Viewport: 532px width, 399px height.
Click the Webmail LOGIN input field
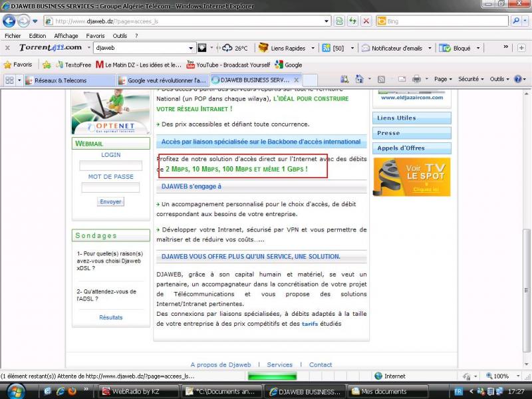110,166
